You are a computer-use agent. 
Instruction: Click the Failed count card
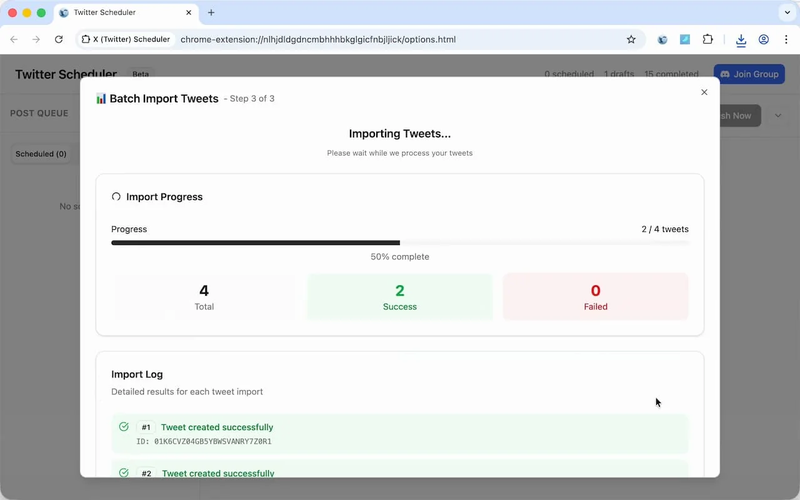(595, 297)
